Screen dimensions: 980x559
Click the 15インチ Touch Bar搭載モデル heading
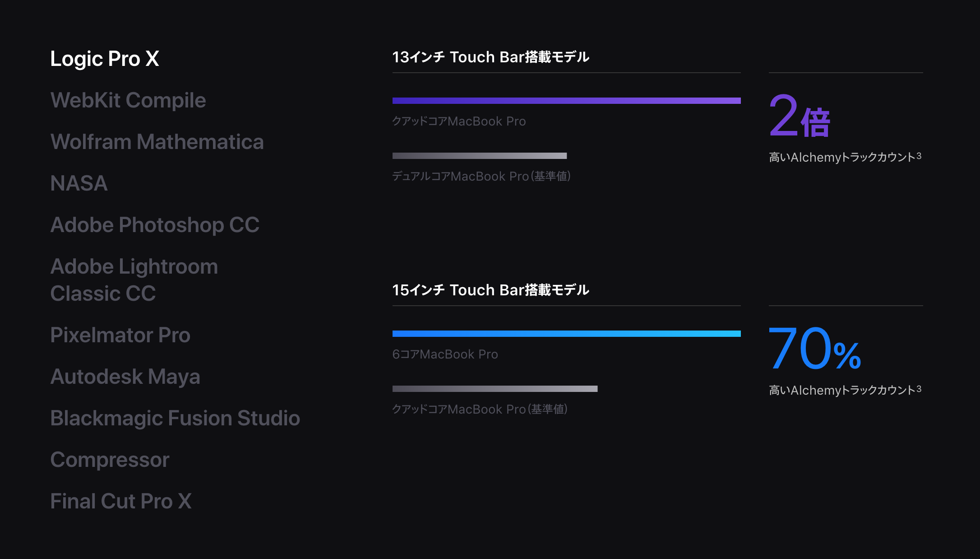pyautogui.click(x=491, y=290)
